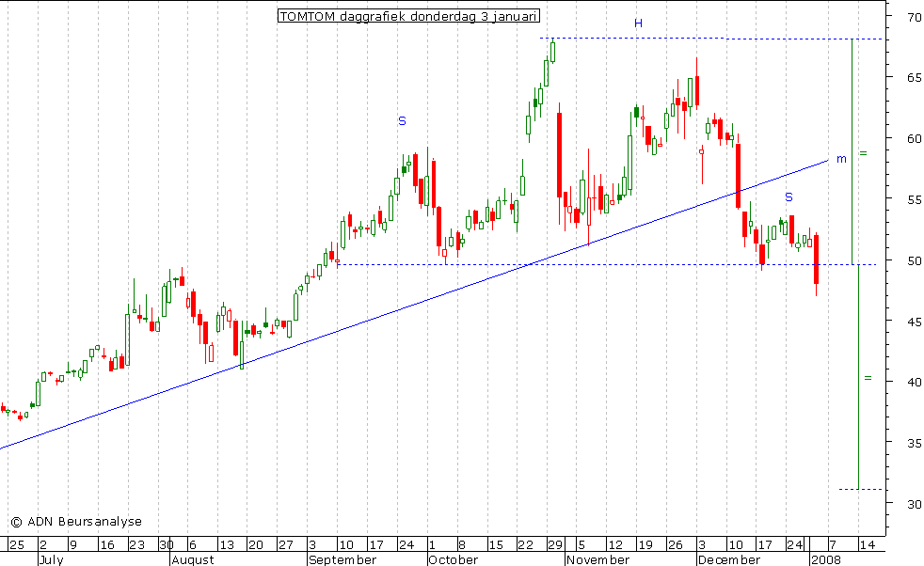Viewport: 924px width, 566px height.
Task: Select the 30 date label on the time axis
Action: (167, 544)
